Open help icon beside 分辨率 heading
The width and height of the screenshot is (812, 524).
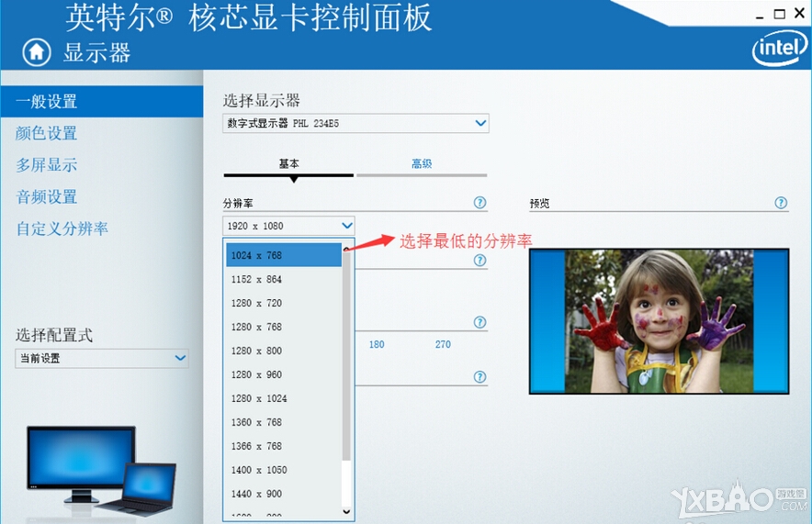[x=480, y=202]
